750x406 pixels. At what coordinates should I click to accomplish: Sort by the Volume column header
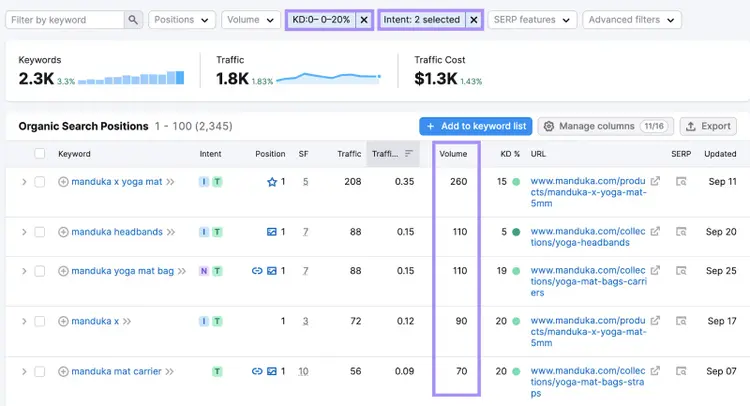[453, 154]
